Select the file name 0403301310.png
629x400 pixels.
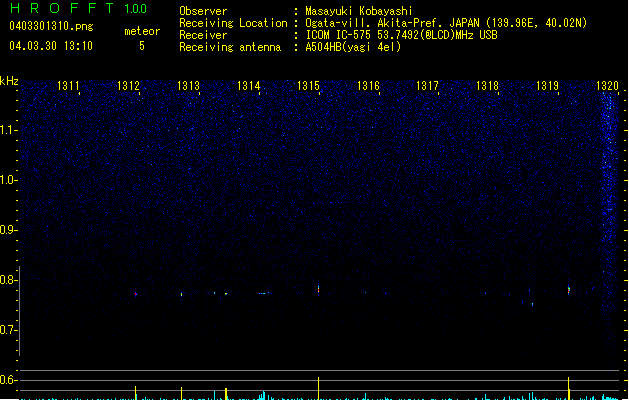[51, 26]
